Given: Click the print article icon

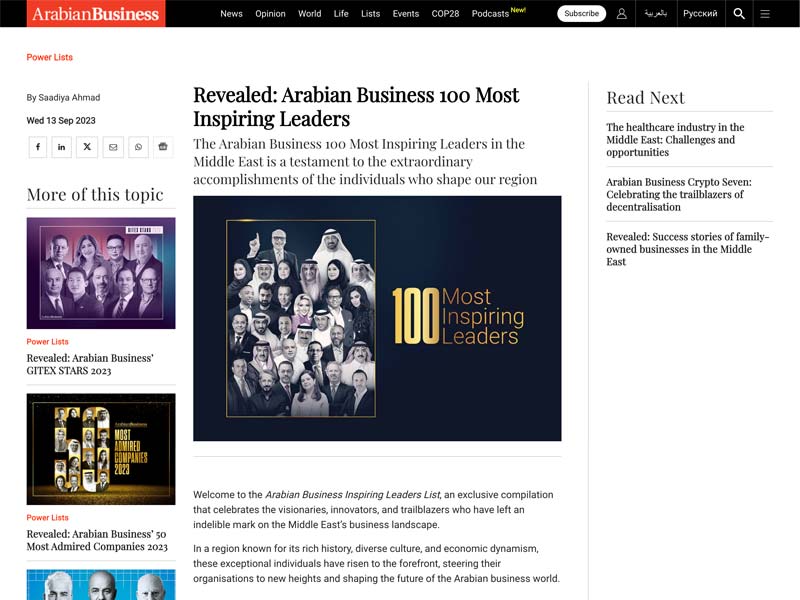Looking at the screenshot, I should (163, 147).
